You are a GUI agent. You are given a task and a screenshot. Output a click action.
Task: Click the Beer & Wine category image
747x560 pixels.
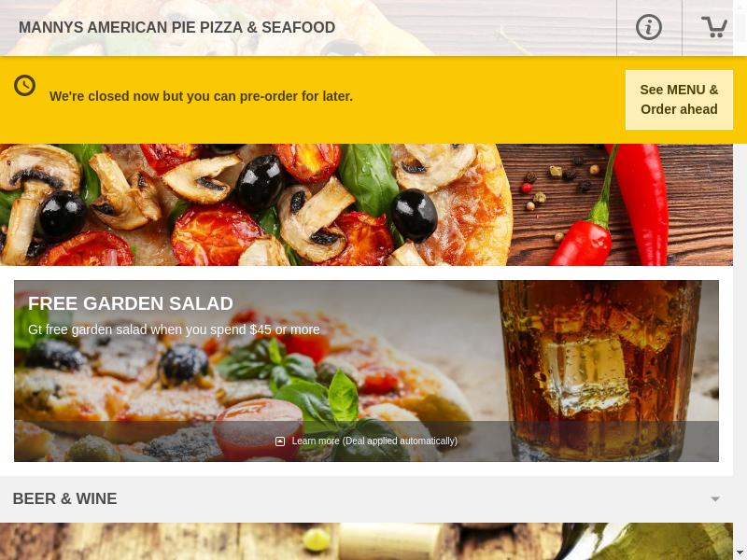366,541
